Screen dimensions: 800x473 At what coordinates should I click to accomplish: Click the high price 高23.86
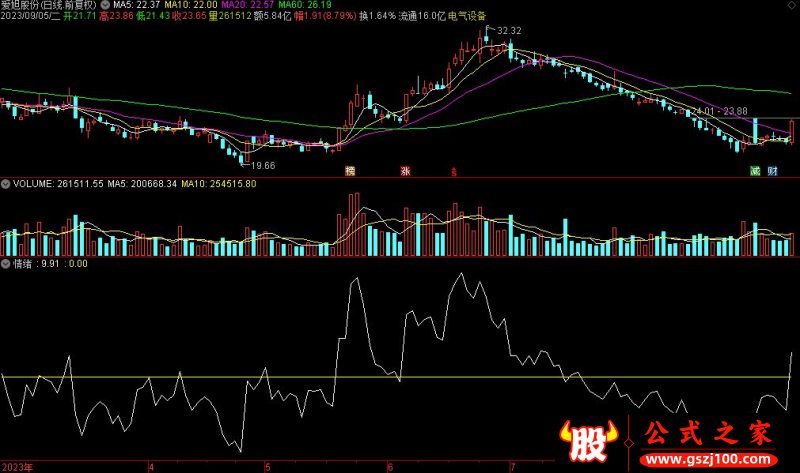116,16
